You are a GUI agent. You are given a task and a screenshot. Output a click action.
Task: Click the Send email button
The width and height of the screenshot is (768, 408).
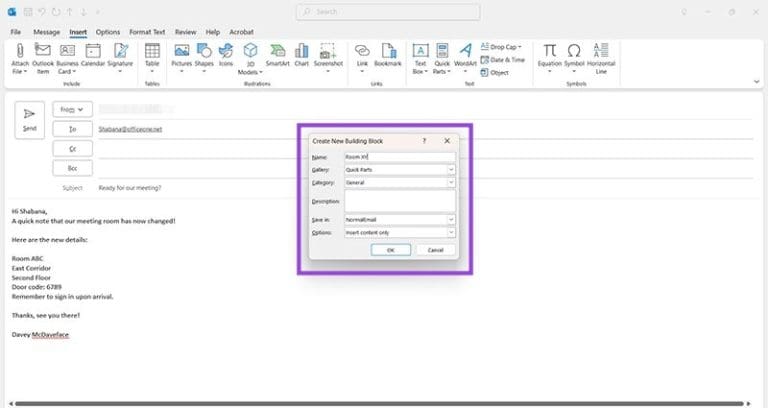(x=30, y=119)
